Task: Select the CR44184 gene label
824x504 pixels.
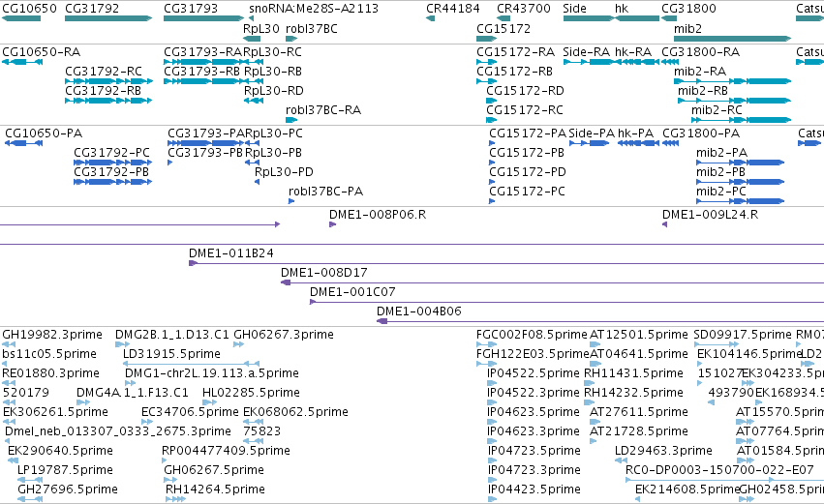Action: (453, 9)
